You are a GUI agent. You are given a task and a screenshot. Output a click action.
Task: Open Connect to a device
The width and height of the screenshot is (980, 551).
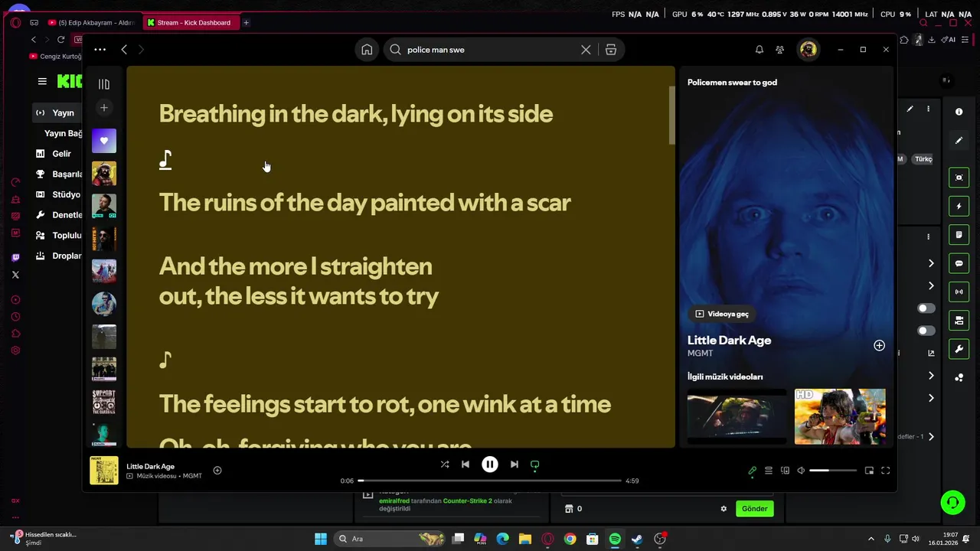point(785,471)
